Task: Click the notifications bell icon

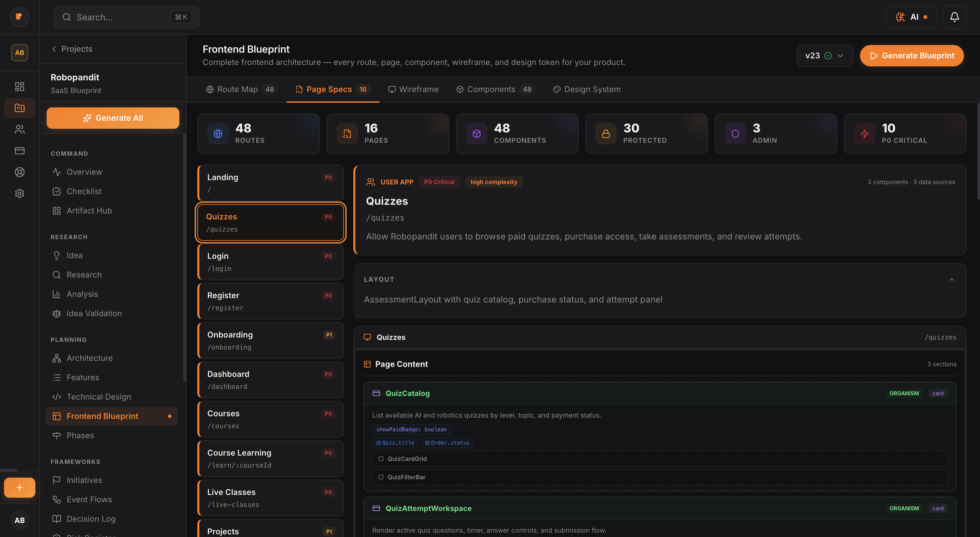Action: (x=954, y=17)
